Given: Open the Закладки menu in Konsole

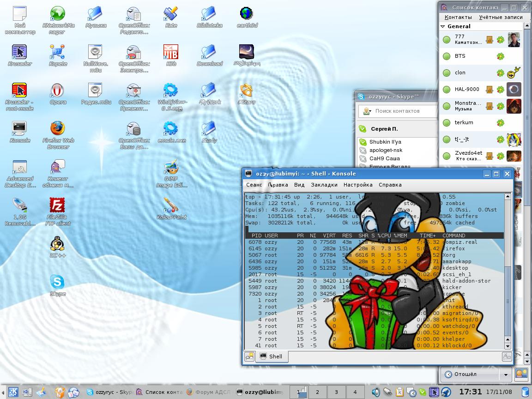Looking at the screenshot, I should tap(324, 185).
